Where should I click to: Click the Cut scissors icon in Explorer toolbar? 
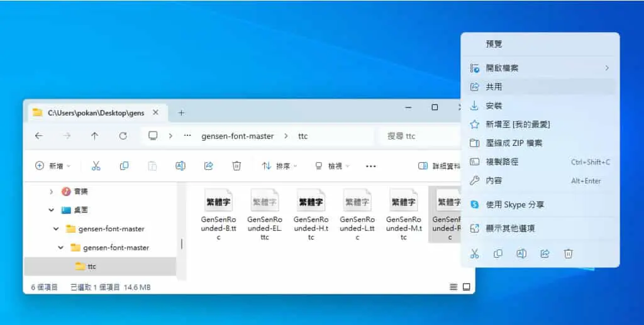tap(96, 166)
